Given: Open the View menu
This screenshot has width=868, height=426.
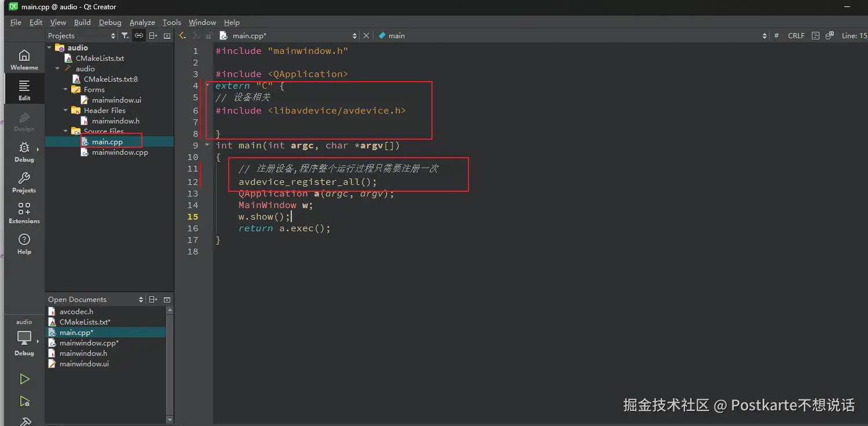Looking at the screenshot, I should 58,22.
